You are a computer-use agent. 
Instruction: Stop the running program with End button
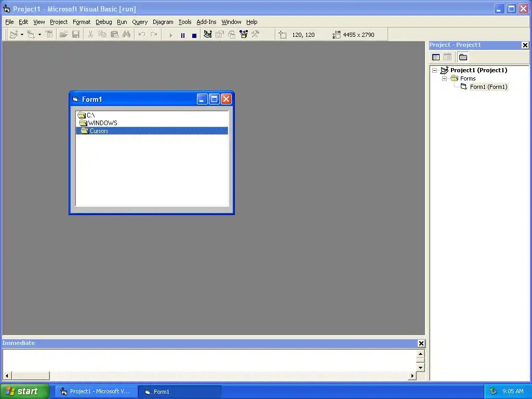coord(194,35)
